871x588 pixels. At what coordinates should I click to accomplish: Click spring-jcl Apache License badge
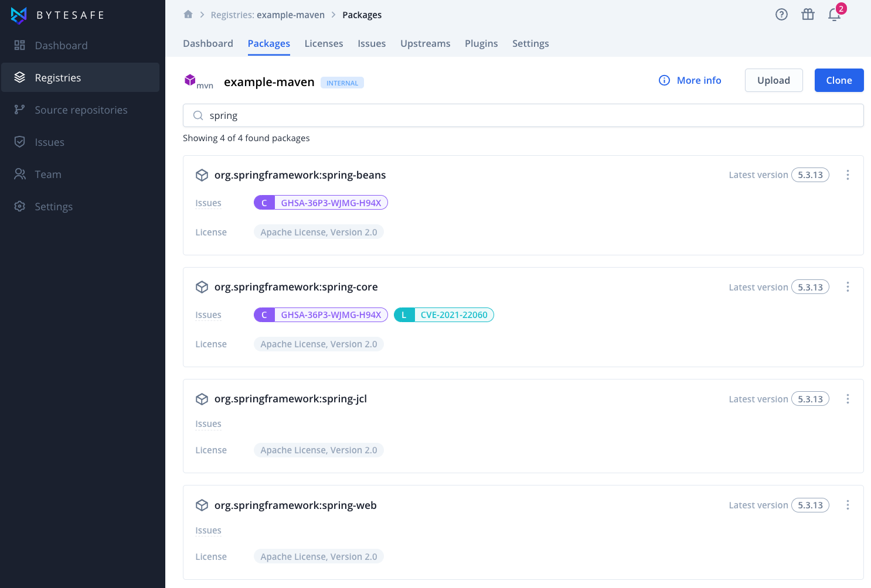[319, 450]
